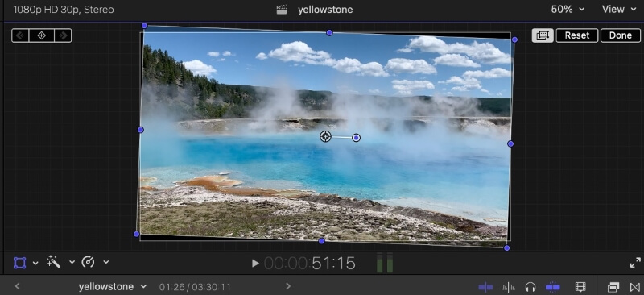Open the View options menu
Screen dimensions: 644x295
point(618,10)
